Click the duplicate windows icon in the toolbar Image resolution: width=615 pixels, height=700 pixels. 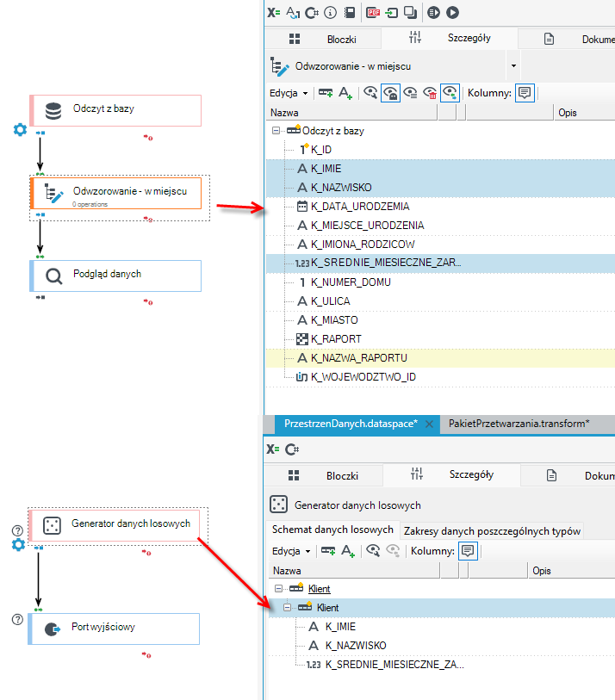click(410, 13)
